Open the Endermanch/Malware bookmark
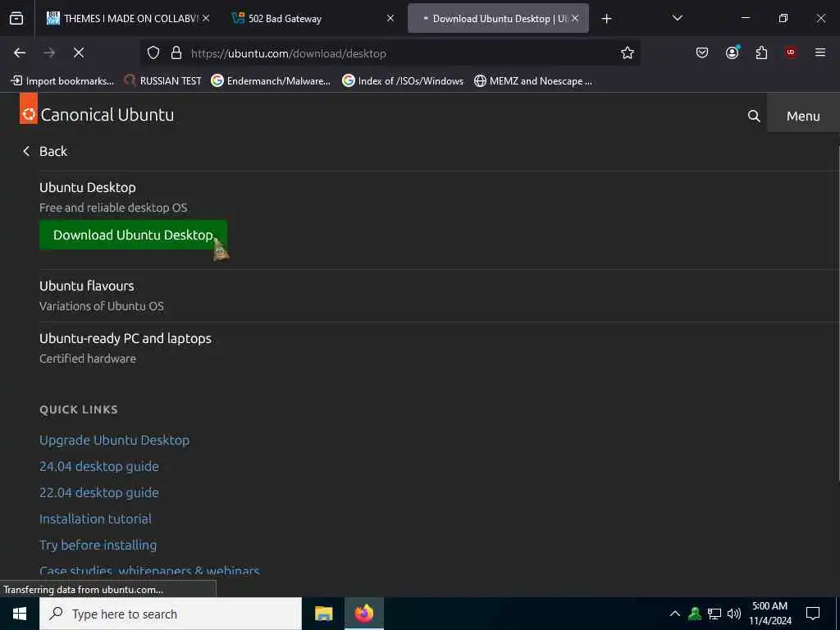The height and width of the screenshot is (630, 840). [271, 81]
